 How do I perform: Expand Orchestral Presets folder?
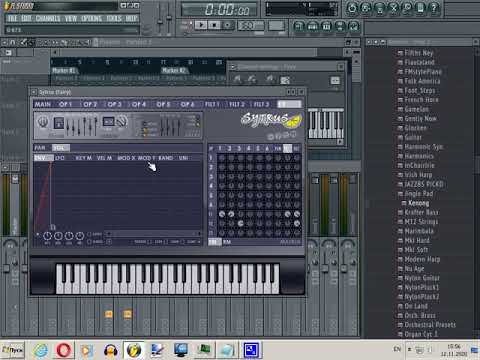pos(430,324)
